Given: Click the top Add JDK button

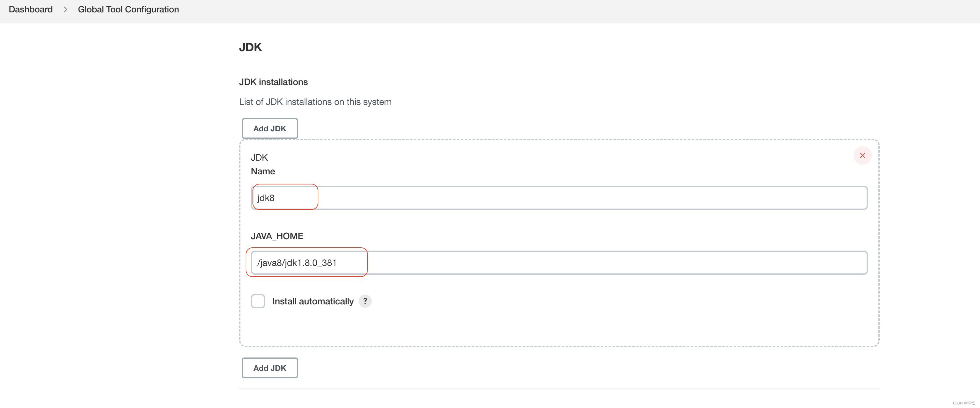Looking at the screenshot, I should coord(270,129).
